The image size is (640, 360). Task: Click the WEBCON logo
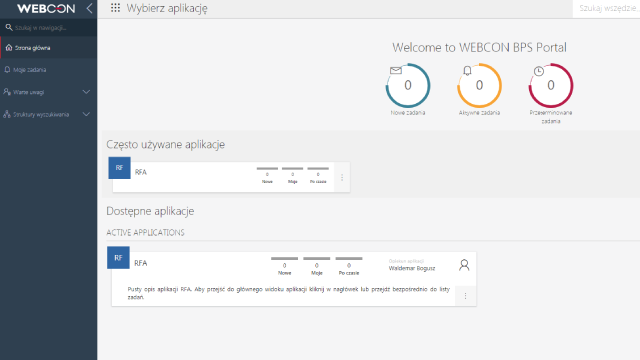(46, 9)
